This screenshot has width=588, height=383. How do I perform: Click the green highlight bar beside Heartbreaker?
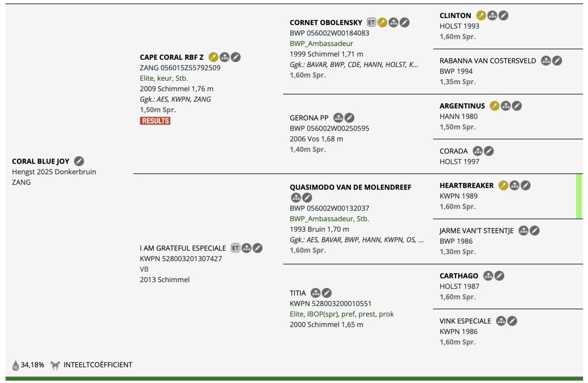tap(579, 196)
